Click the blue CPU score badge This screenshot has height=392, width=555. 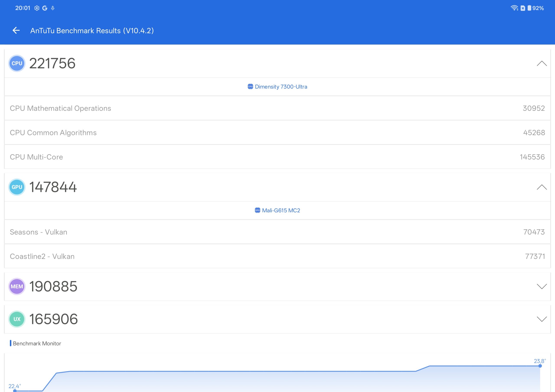pyautogui.click(x=17, y=63)
